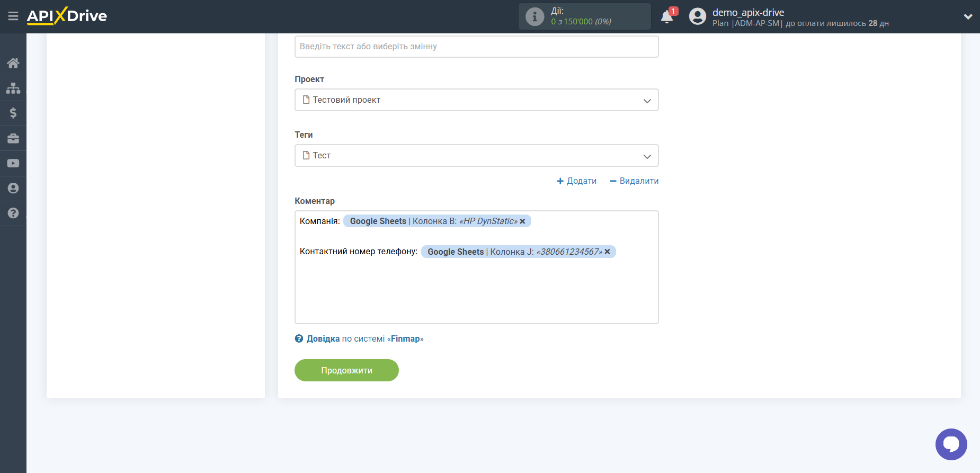Screen dimensions: 980x473
Task: Click the Додати link
Action: 576,181
